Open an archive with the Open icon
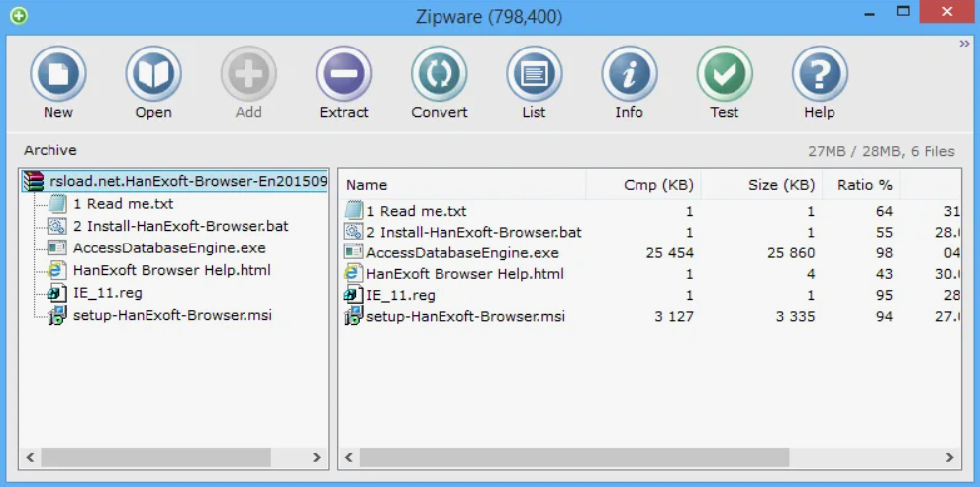This screenshot has height=487, width=980. (153, 74)
